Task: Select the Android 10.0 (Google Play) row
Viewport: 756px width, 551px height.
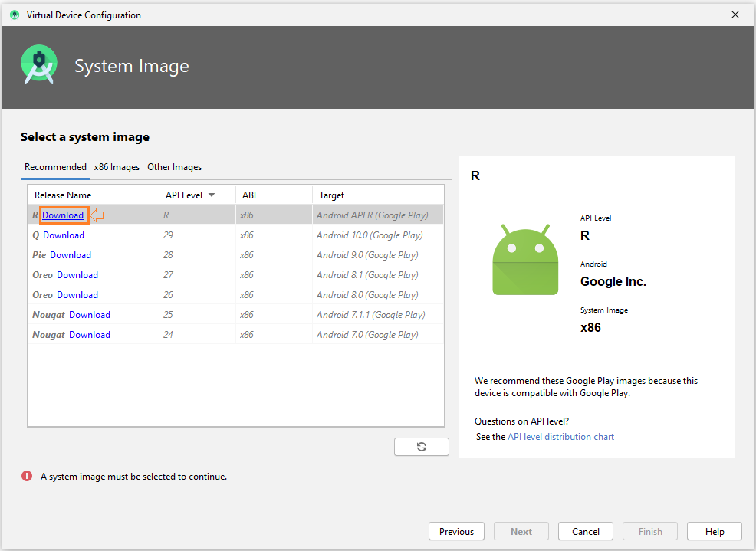Action: pyautogui.click(x=235, y=235)
